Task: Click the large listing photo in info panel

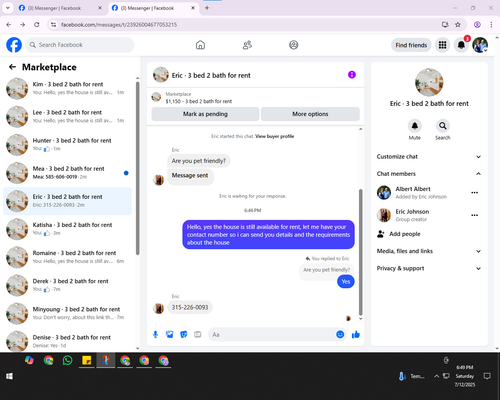Action: (x=429, y=82)
